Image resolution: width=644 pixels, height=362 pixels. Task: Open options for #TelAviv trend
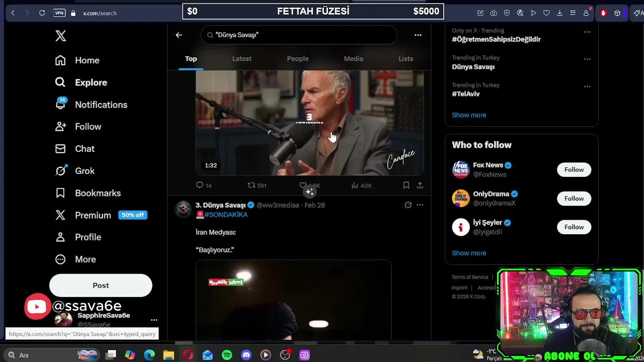click(587, 86)
